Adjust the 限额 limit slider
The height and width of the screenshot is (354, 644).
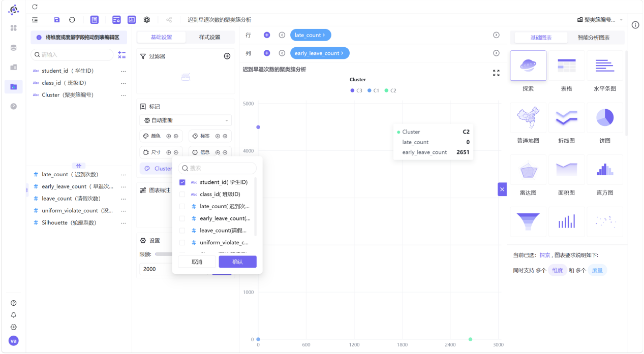pyautogui.click(x=164, y=254)
